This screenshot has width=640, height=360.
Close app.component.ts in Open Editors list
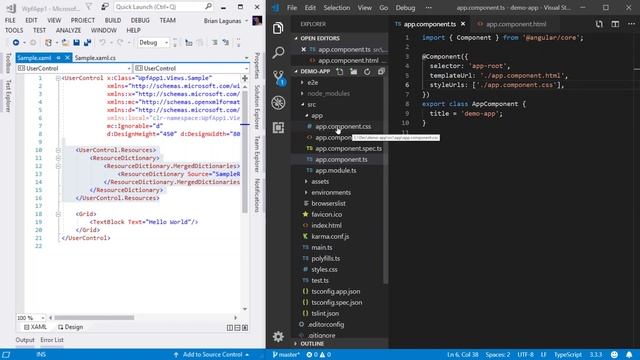click(303, 49)
